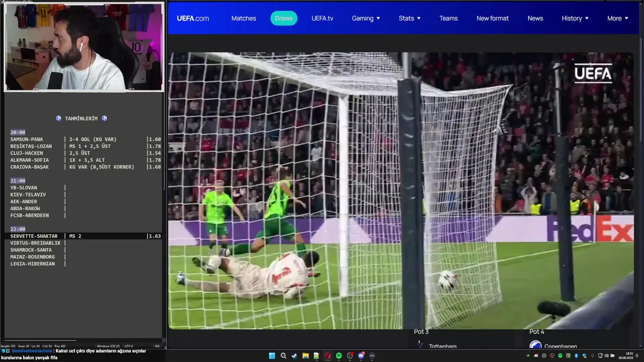Click the 21:00 time heading
Viewport: 644px width, 362px height.
pos(18,180)
